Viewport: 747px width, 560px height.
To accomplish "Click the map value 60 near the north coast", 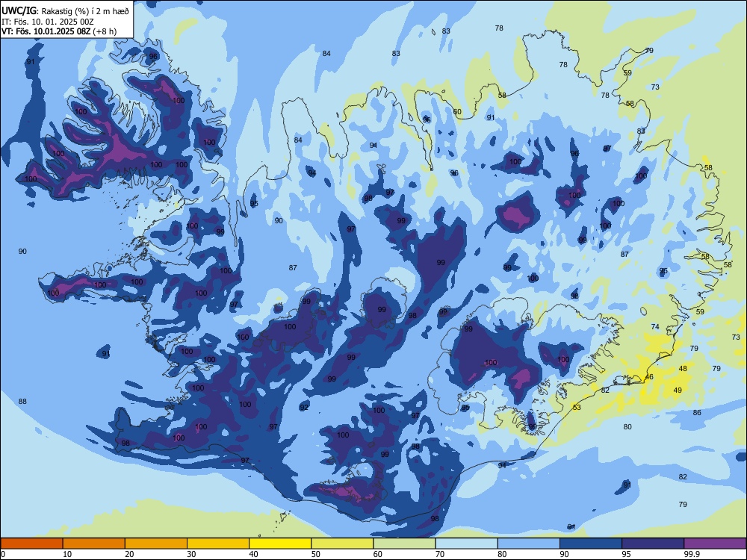I will 457,112.
